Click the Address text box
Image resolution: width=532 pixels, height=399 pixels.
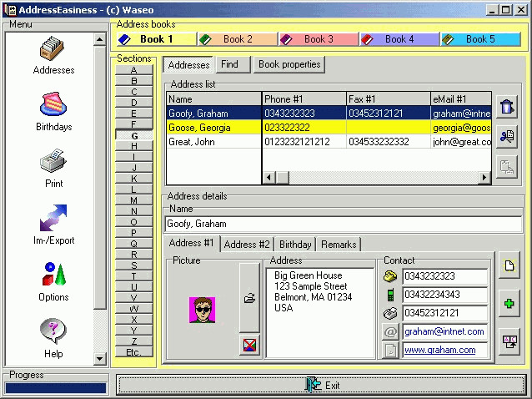(320, 312)
